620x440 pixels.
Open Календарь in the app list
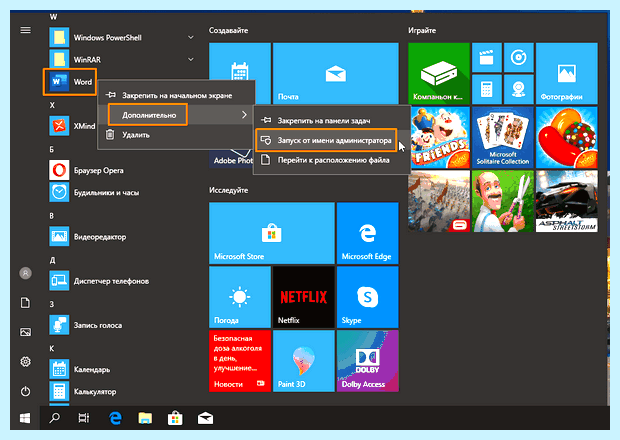coord(80,370)
